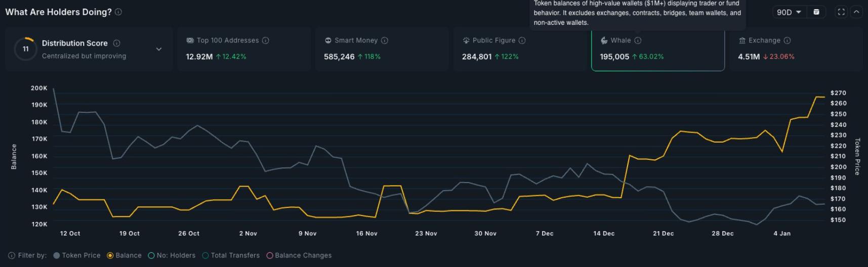
Task: Click the info icon next to Whale
Action: tap(638, 40)
